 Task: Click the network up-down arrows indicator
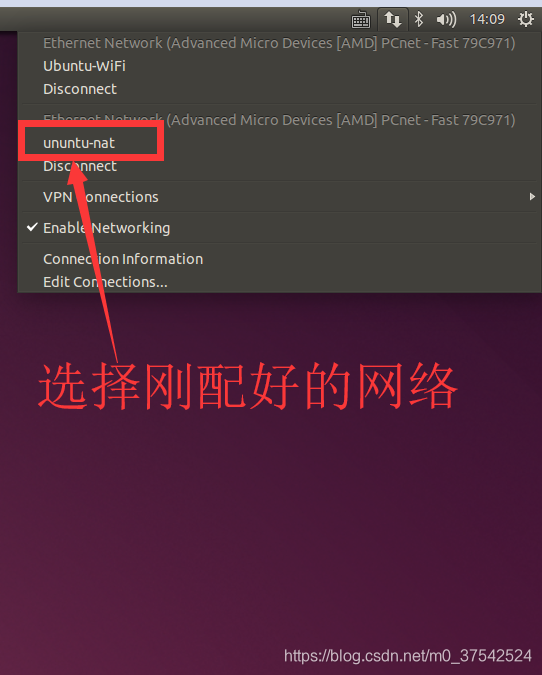tap(393, 19)
